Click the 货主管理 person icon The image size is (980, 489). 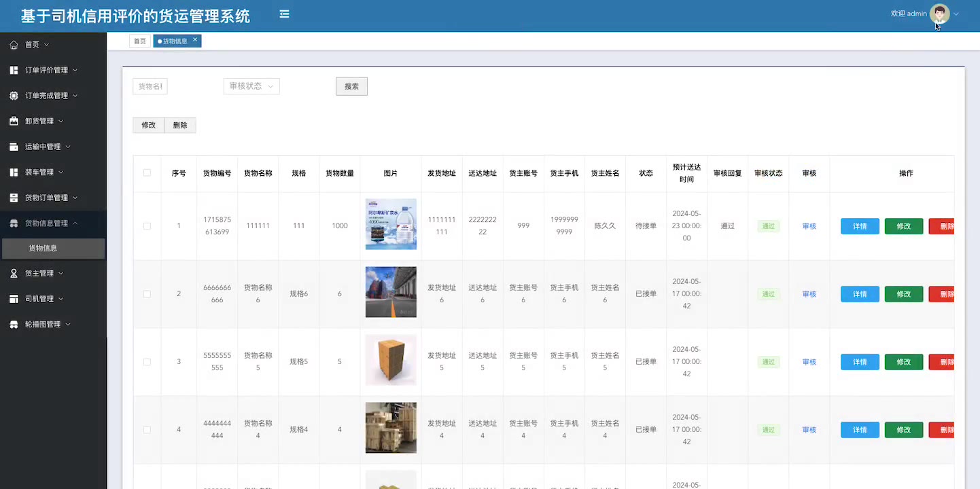[14, 274]
